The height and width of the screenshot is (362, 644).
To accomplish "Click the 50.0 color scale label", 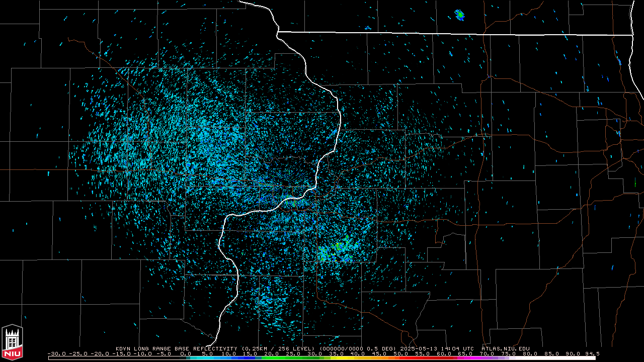I will tap(400, 353).
